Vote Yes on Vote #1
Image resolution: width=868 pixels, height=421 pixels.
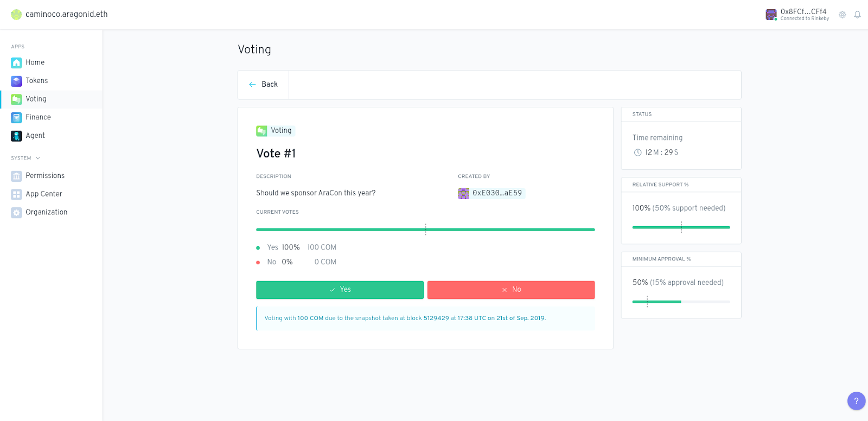(340, 290)
